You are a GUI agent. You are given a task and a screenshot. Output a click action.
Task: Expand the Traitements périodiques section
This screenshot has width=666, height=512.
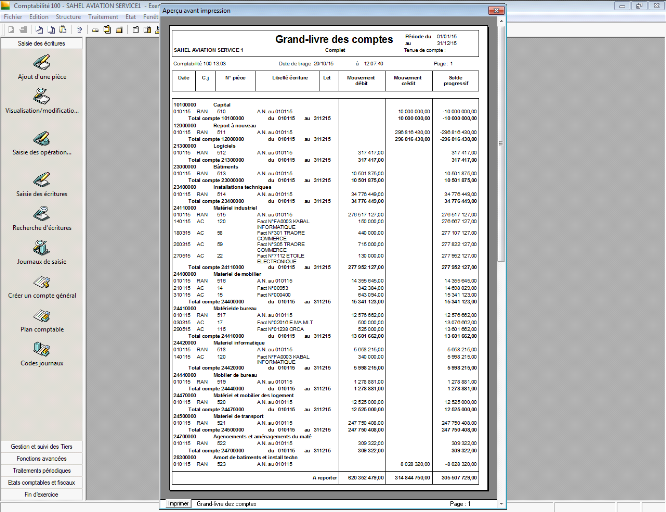(x=42, y=470)
